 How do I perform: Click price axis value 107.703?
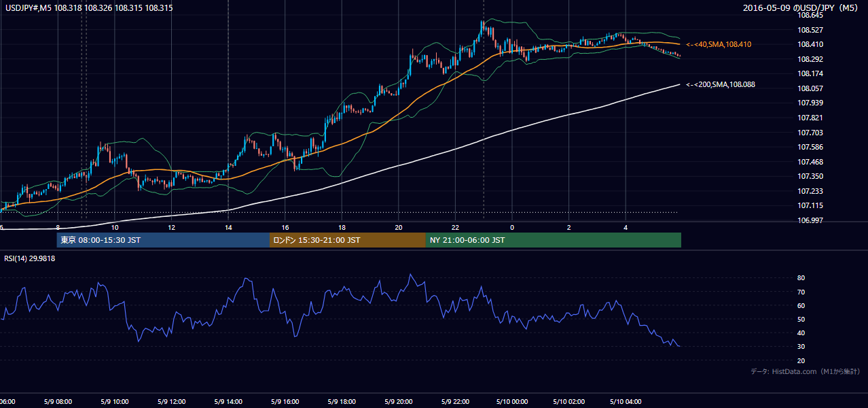(x=810, y=133)
